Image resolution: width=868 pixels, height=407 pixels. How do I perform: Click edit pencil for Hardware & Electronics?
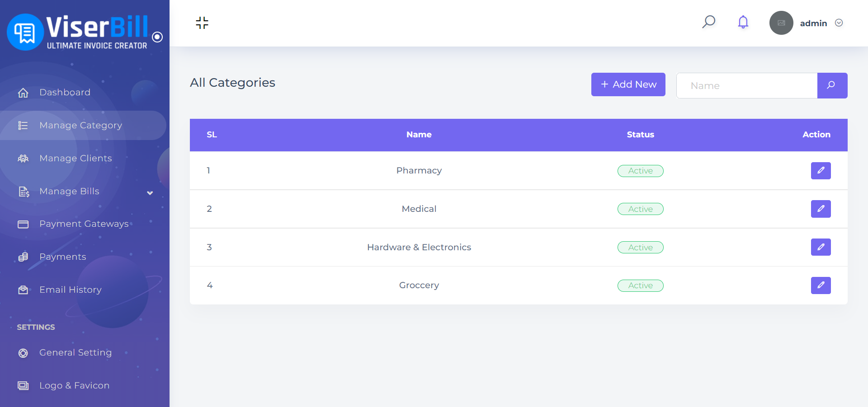821,247
